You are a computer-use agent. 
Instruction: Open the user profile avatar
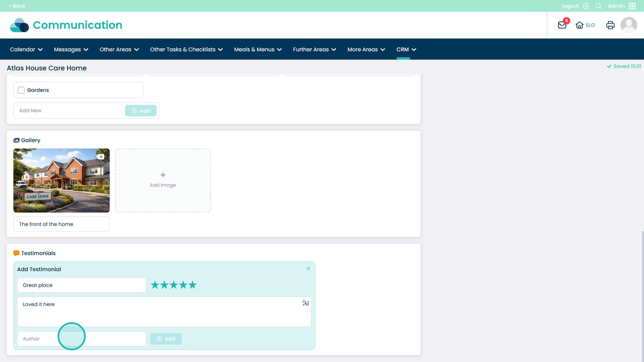pos(628,25)
